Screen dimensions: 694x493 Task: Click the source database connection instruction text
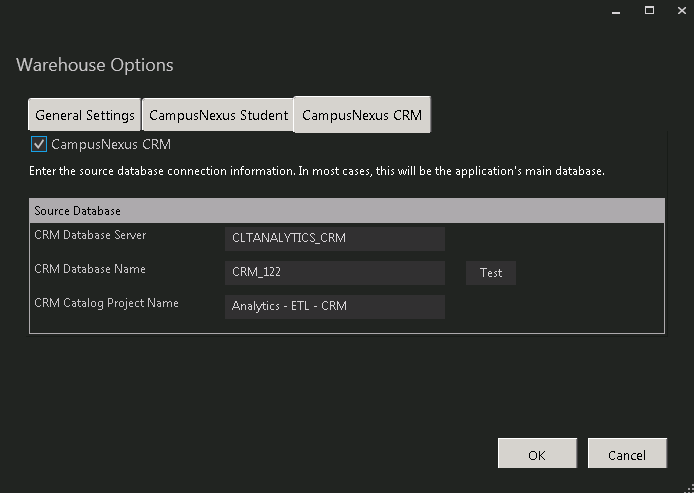point(317,172)
